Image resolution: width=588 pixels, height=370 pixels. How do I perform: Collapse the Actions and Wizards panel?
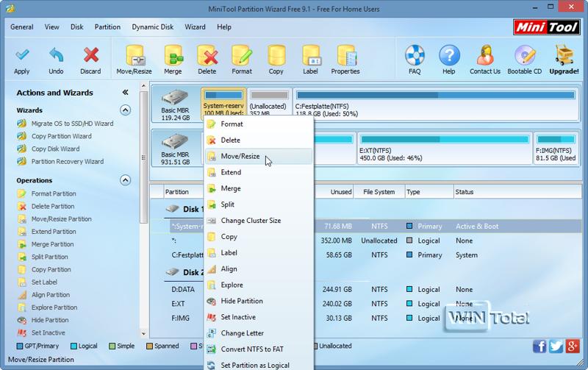125,93
